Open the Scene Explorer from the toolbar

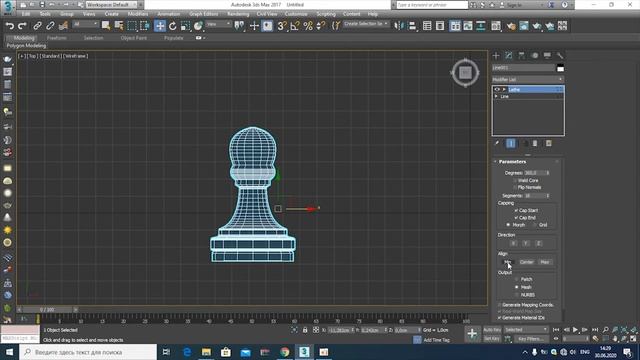pos(427,26)
